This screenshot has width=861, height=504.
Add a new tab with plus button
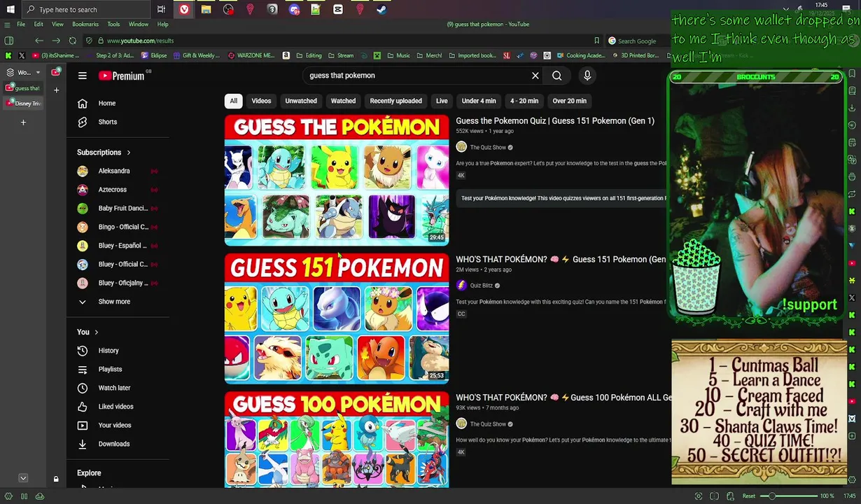coord(23,122)
